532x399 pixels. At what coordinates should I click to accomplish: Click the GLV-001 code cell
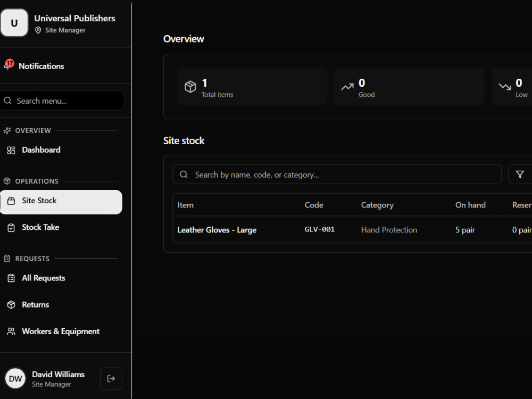click(x=320, y=230)
